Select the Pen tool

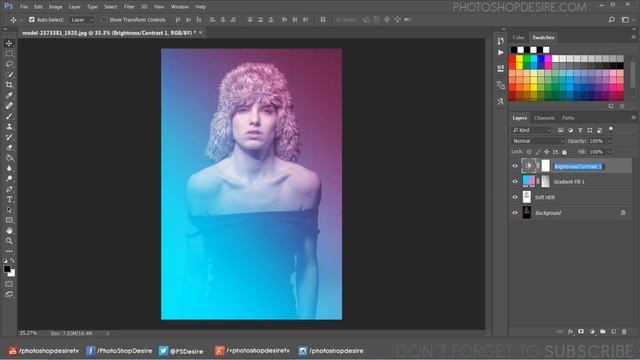9,189
